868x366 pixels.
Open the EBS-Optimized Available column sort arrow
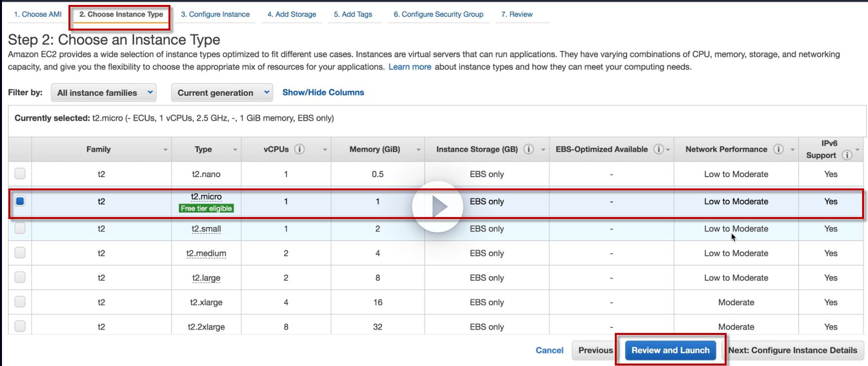click(668, 150)
